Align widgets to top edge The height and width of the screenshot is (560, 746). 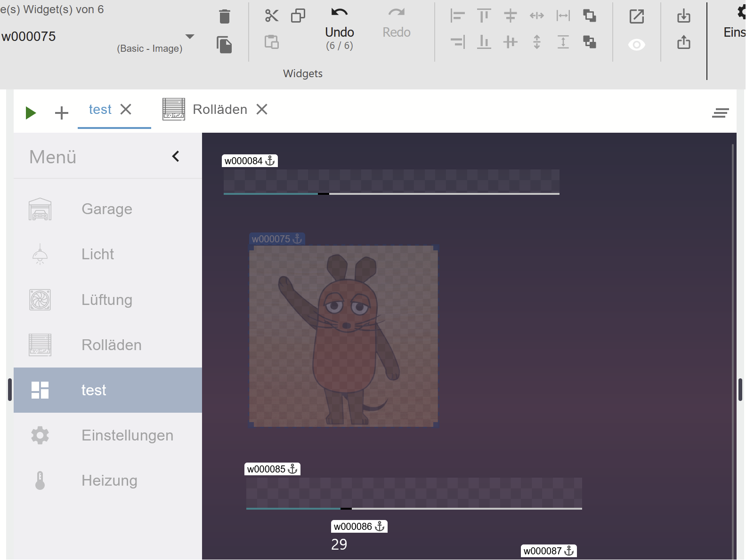point(484,16)
